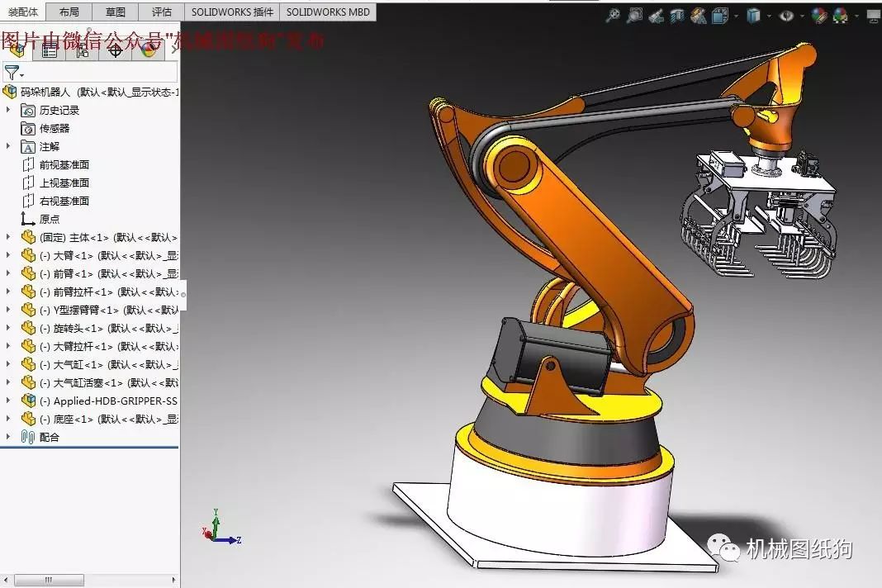Screen dimensions: 882x588
Task: Toggle the Hide/Show Items eye icon
Action: (x=787, y=15)
